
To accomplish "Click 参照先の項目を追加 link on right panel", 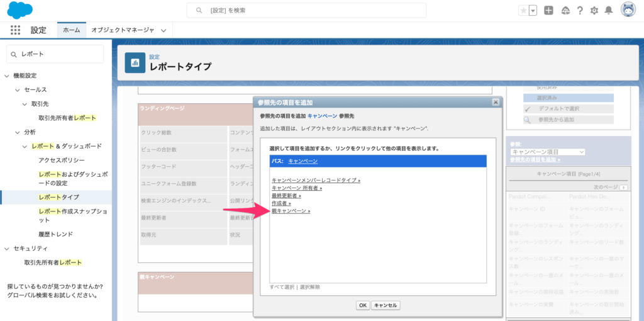I will pyautogui.click(x=535, y=159).
